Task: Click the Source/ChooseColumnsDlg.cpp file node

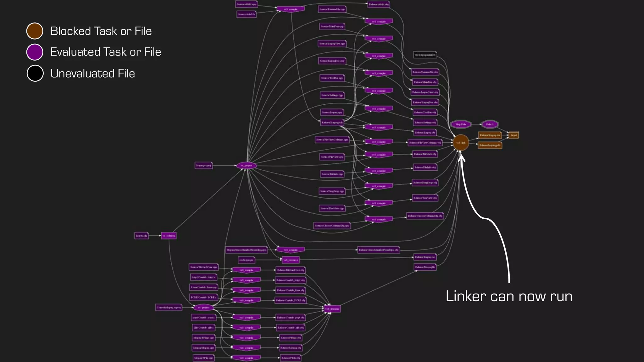Action: [332, 226]
